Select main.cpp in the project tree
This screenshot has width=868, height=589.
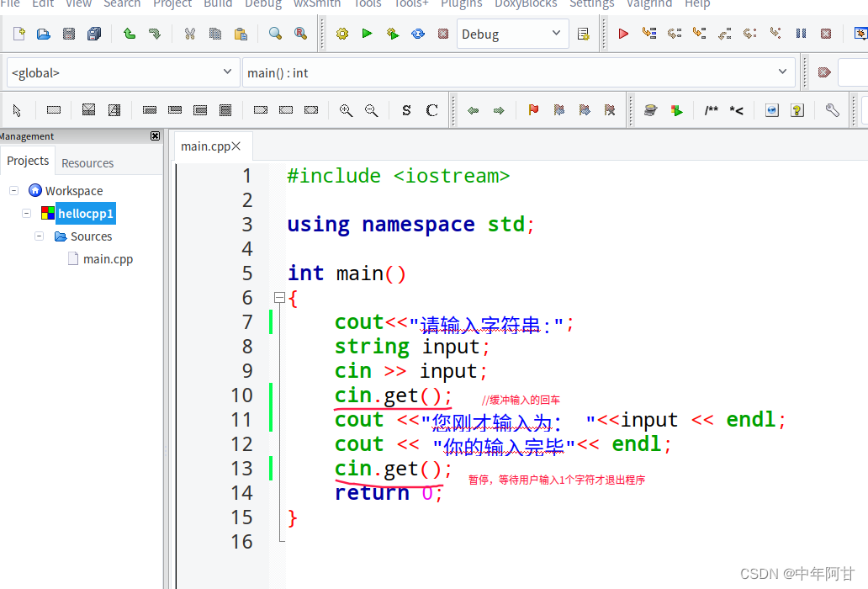(108, 259)
